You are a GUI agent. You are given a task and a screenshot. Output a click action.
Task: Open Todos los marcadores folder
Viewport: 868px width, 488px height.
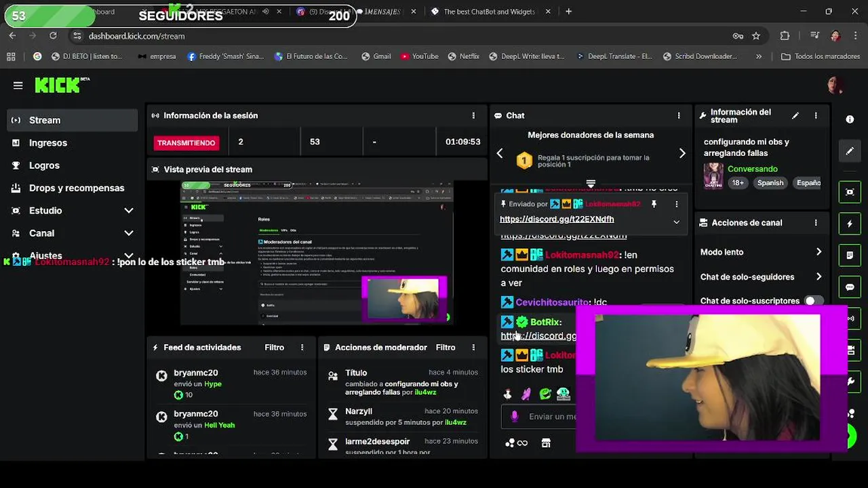(x=821, y=57)
